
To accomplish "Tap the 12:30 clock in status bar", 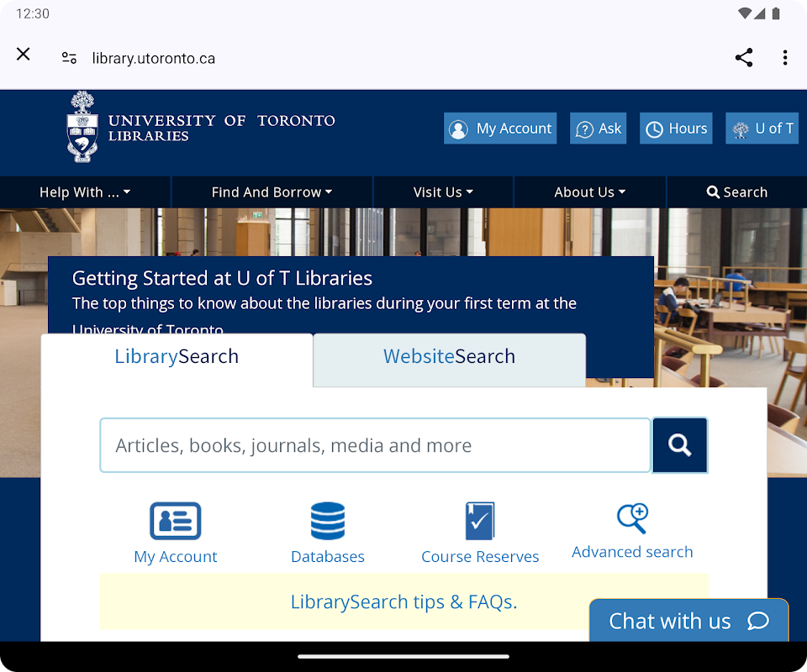I will (33, 14).
